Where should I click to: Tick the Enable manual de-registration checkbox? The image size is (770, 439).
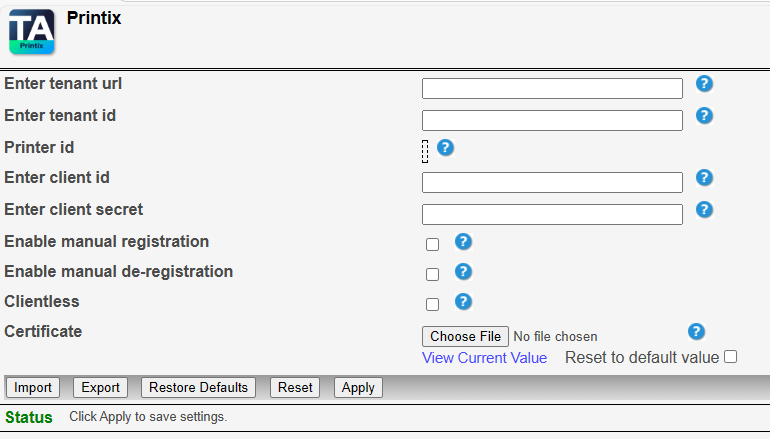pyautogui.click(x=432, y=274)
